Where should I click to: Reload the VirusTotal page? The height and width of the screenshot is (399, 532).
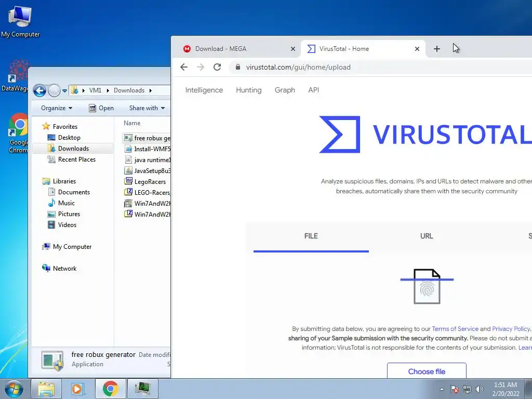[x=217, y=67]
